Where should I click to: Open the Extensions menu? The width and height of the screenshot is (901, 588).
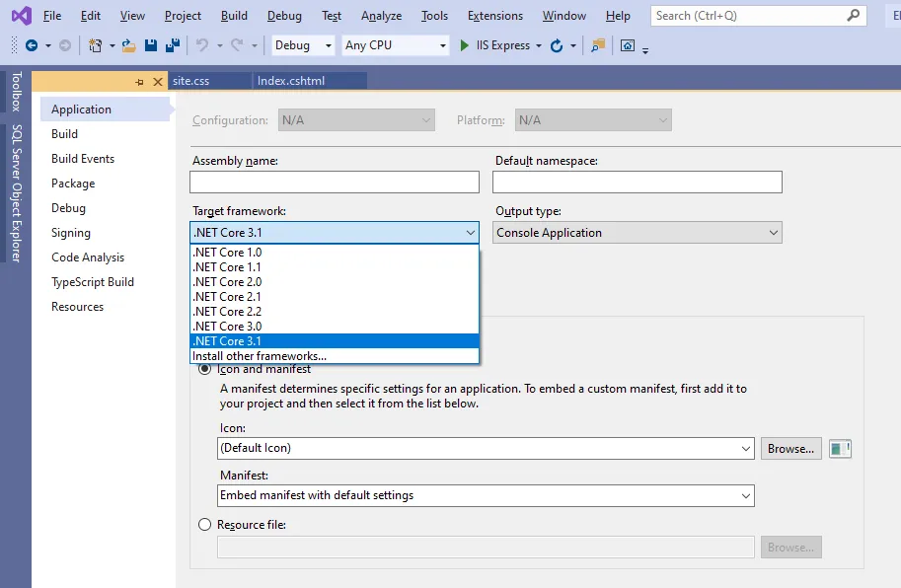(x=495, y=16)
